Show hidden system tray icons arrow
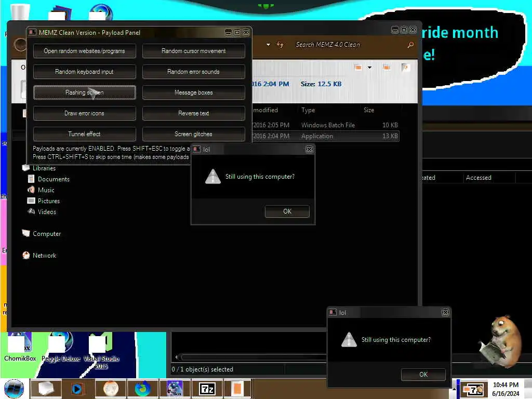Image resolution: width=532 pixels, height=399 pixels. (x=454, y=389)
